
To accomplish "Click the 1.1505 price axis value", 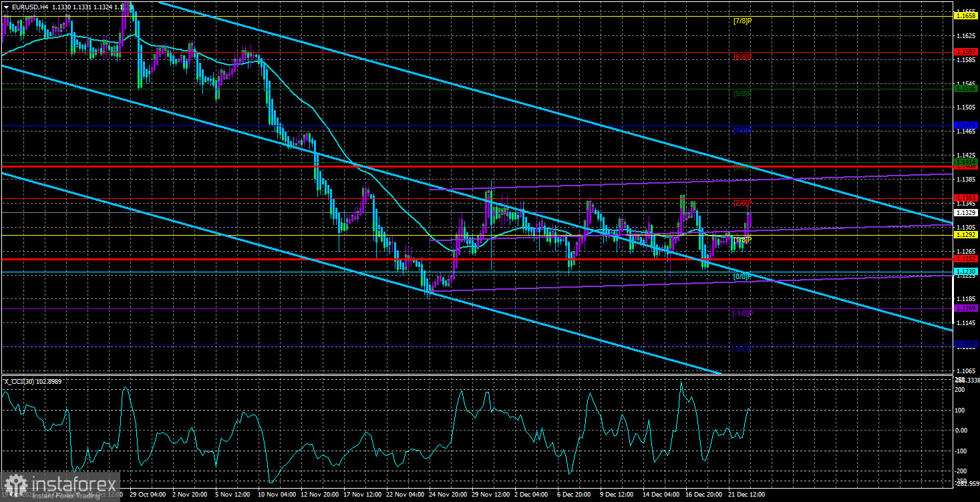I will click(x=966, y=107).
